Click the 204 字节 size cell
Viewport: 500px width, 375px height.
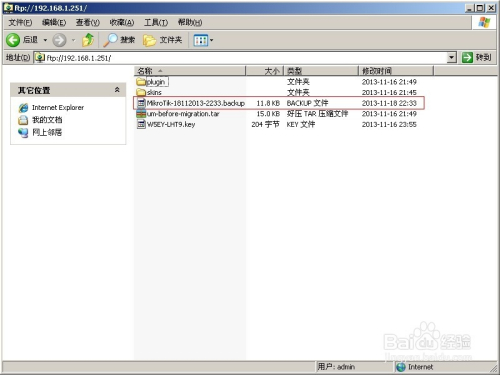(x=265, y=125)
